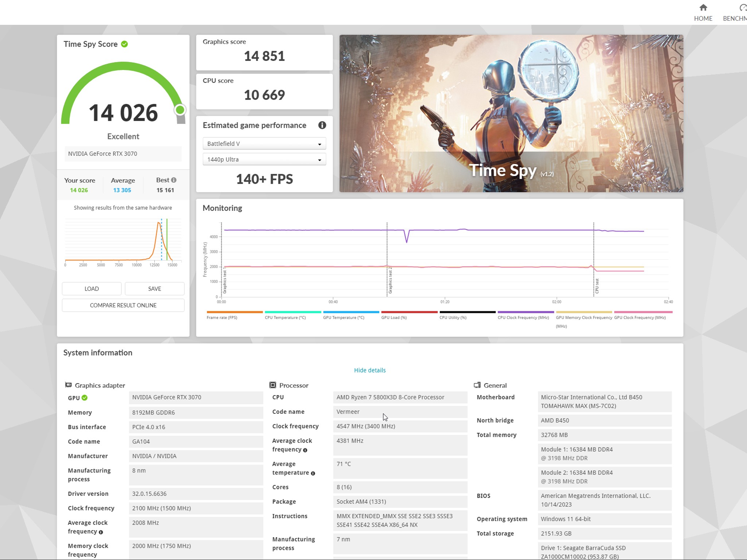This screenshot has height=560, width=747.
Task: Toggle the GPU Clock Frequency legend swatch
Action: (x=643, y=312)
